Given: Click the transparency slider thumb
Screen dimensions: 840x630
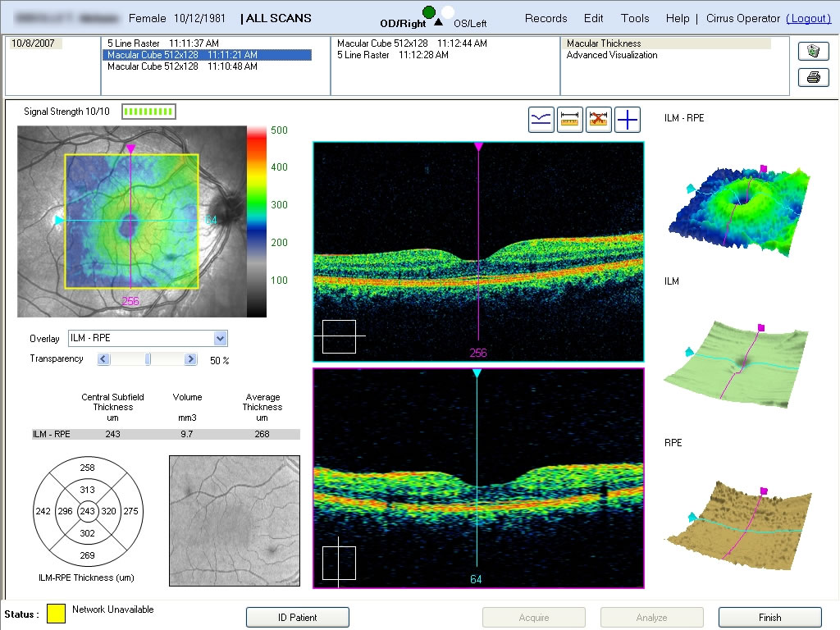Looking at the screenshot, I should (x=148, y=359).
